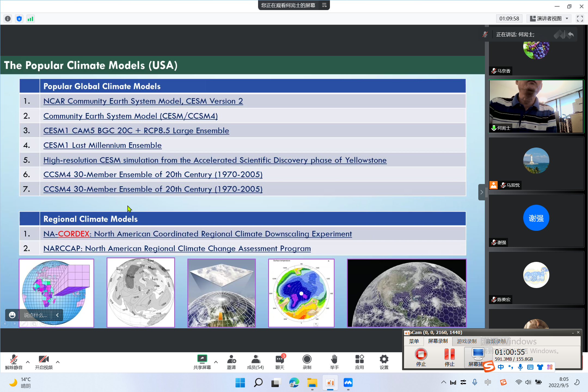This screenshot has height=392, width=588.
Task: Click surface temperature polar map image
Action: click(x=301, y=293)
